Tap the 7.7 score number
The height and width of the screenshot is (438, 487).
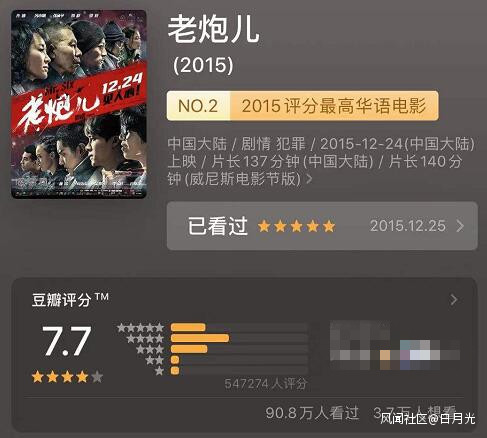(x=67, y=340)
